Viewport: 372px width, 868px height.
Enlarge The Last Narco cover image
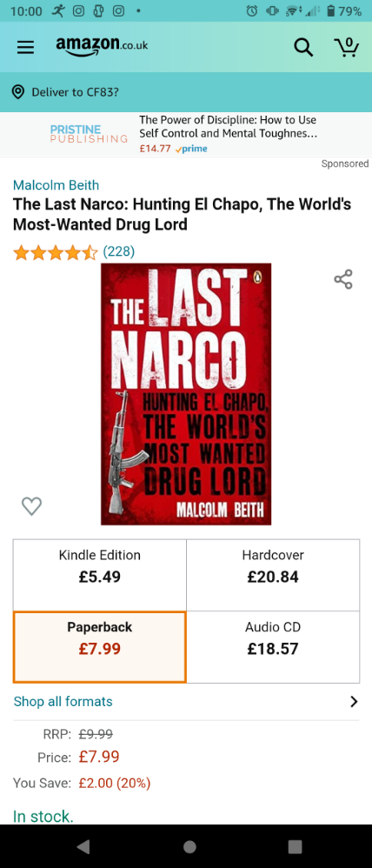[186, 394]
